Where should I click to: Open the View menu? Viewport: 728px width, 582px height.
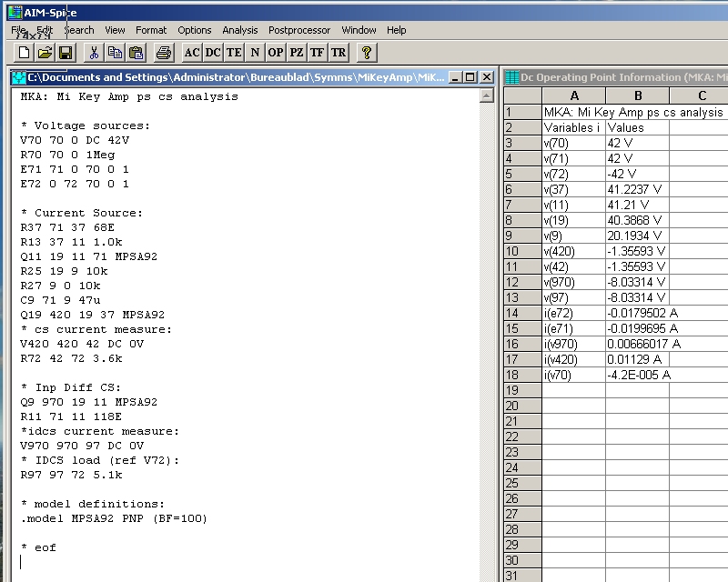115,30
